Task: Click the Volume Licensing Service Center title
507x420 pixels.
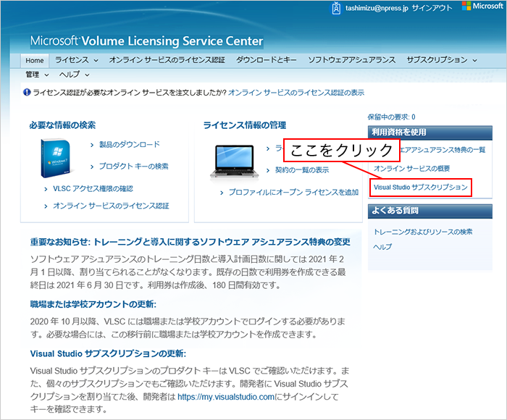Action: [147, 41]
